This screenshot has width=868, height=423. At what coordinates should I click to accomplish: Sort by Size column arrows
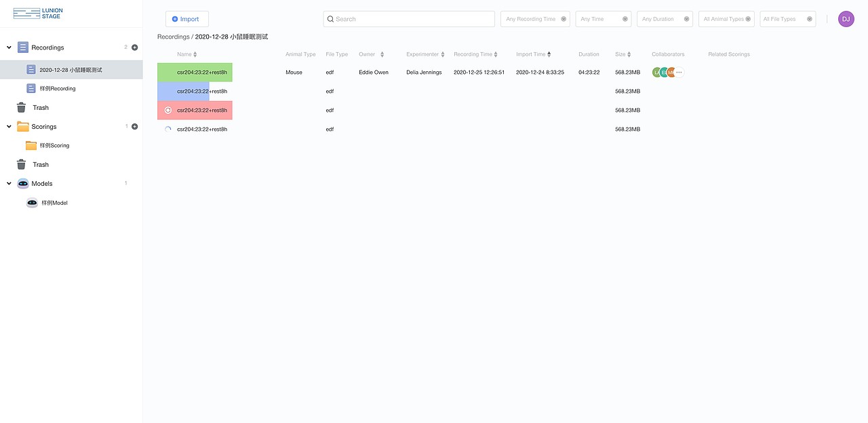click(x=629, y=54)
